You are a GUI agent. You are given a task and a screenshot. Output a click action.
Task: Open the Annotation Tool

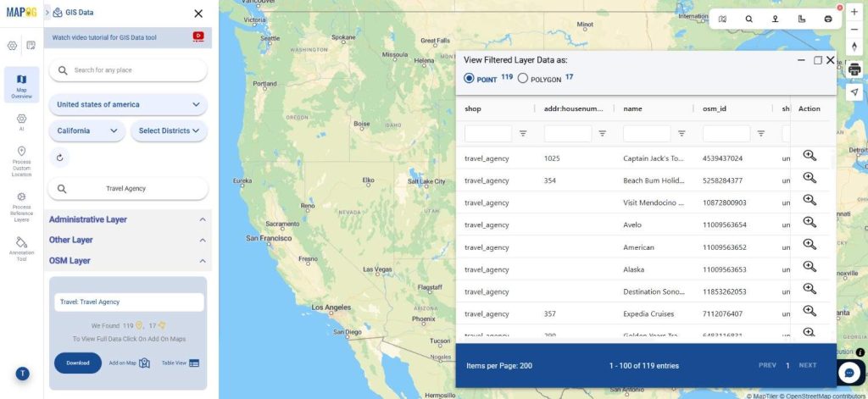pos(21,248)
